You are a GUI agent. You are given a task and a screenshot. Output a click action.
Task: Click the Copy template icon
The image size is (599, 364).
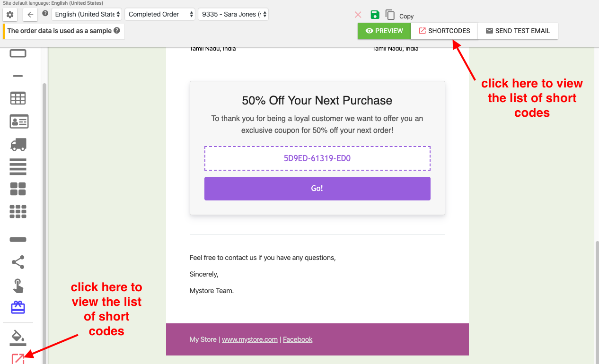[390, 15]
